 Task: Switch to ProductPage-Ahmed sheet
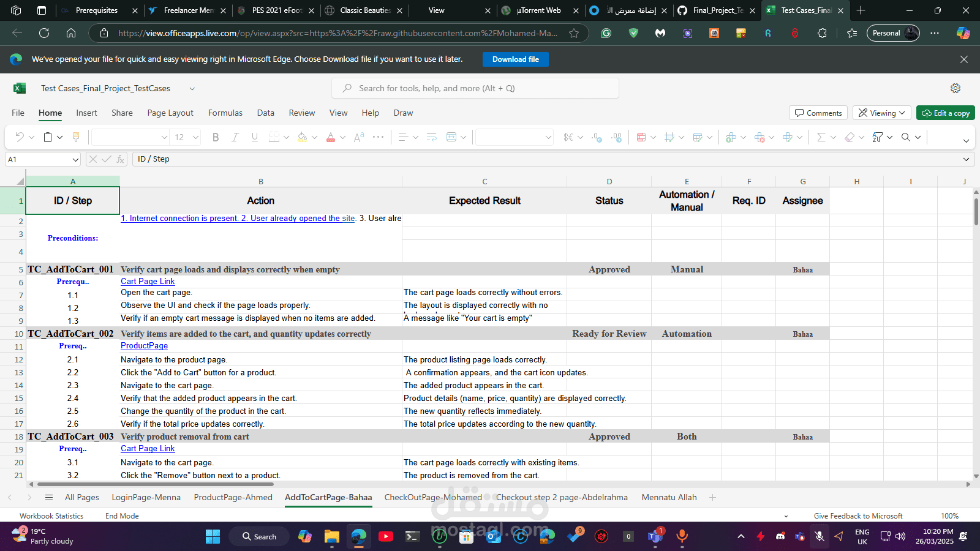pos(233,497)
